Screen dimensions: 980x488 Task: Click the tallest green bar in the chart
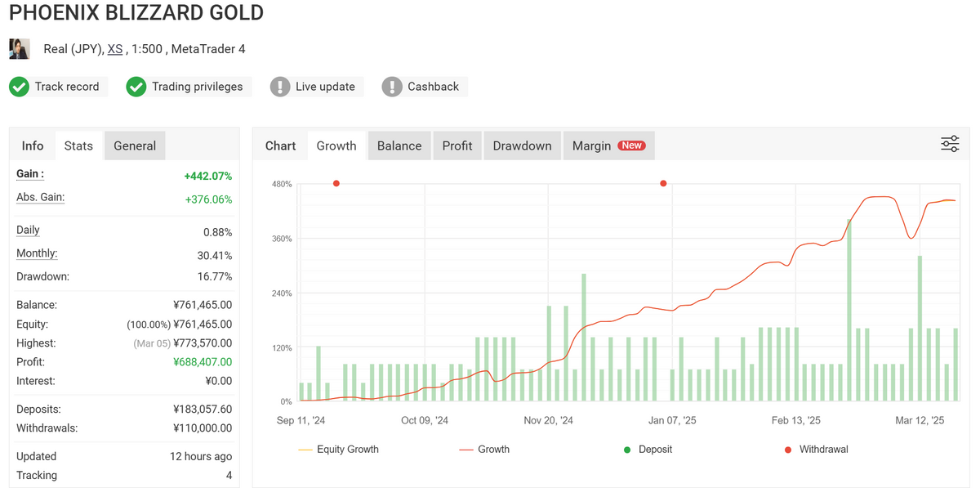(x=849, y=311)
